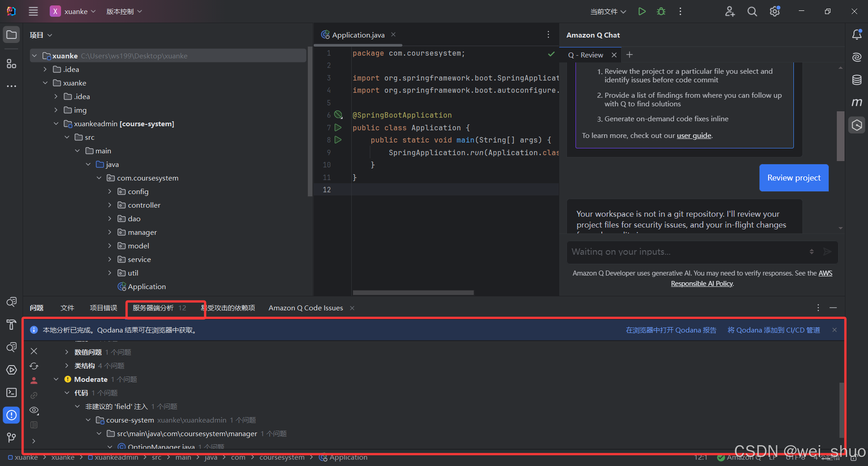Open Notifications bell icon

(x=857, y=34)
